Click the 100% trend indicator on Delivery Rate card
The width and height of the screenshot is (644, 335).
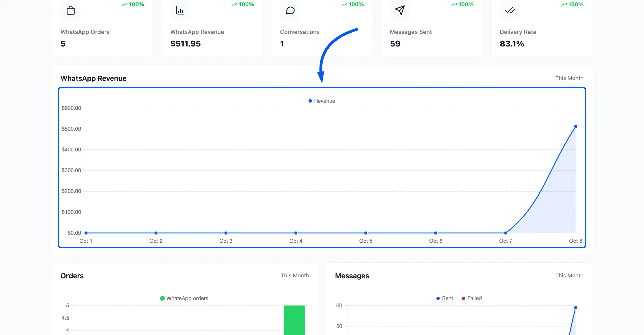point(572,4)
